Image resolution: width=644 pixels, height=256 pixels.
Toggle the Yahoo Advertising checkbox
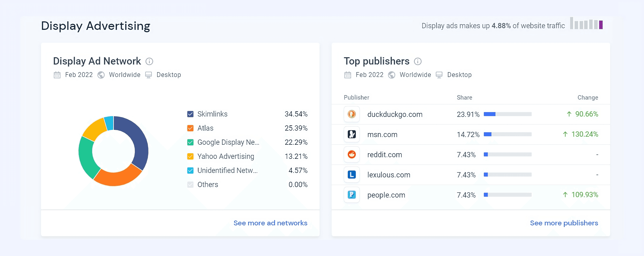[x=190, y=157]
